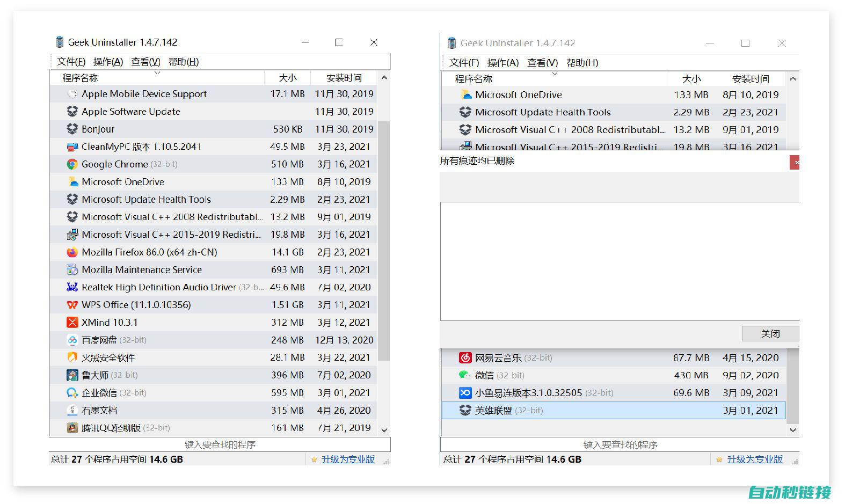Close the 所有痕迹均已删除 panel with red X
845x504 pixels.
pyautogui.click(x=795, y=163)
